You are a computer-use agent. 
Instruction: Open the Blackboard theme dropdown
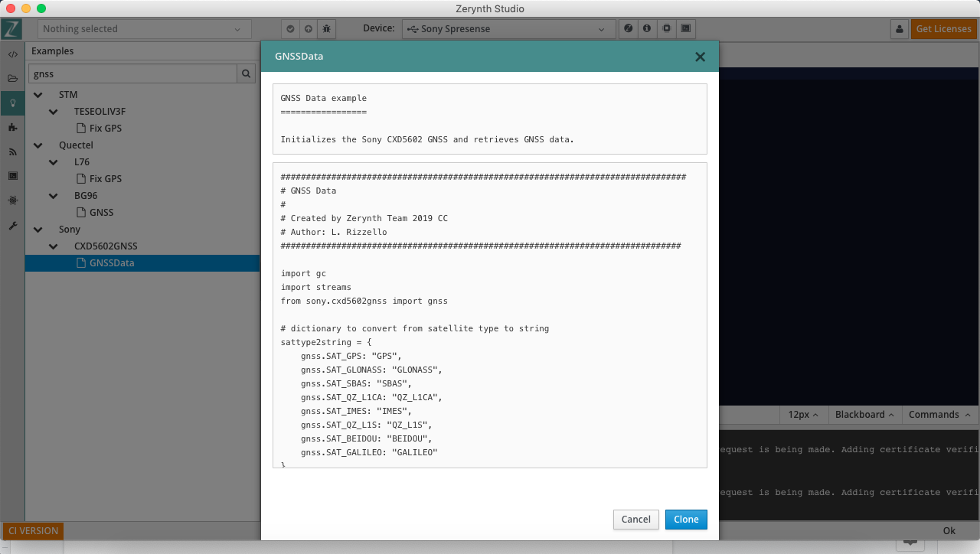[x=864, y=415]
